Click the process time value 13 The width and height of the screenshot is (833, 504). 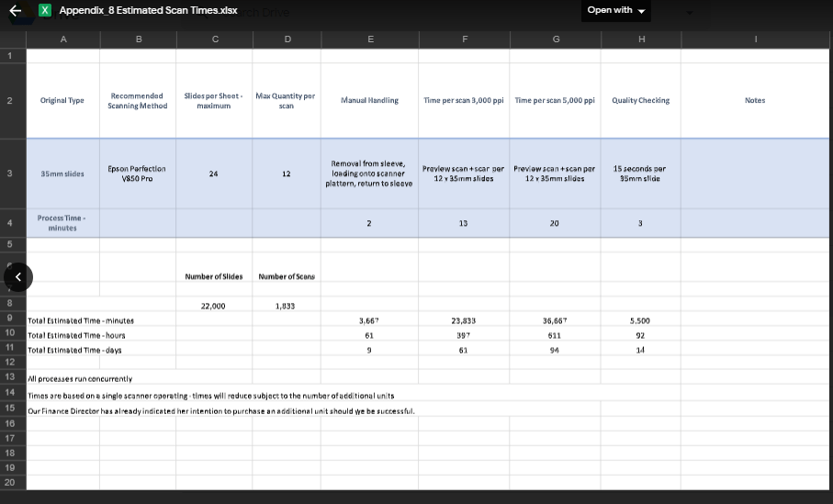pyautogui.click(x=463, y=223)
